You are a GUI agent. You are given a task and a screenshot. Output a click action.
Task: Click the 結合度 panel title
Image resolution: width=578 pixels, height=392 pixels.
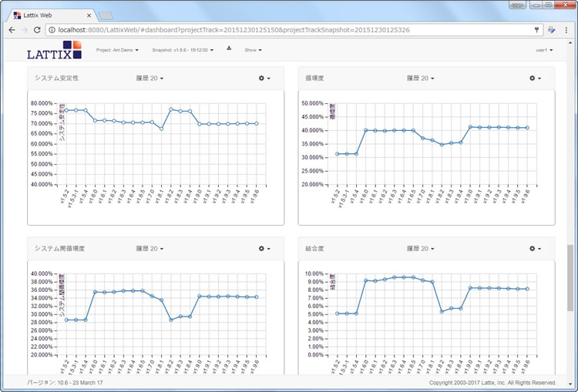[x=314, y=249]
